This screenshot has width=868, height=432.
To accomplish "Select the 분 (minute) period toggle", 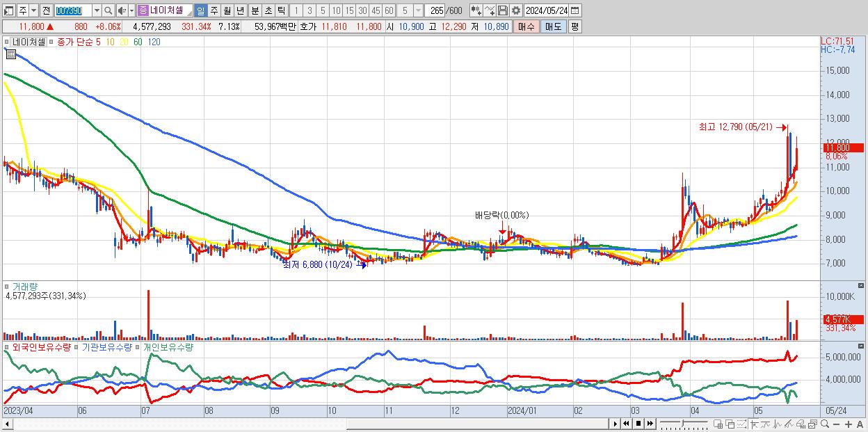I will [x=255, y=10].
